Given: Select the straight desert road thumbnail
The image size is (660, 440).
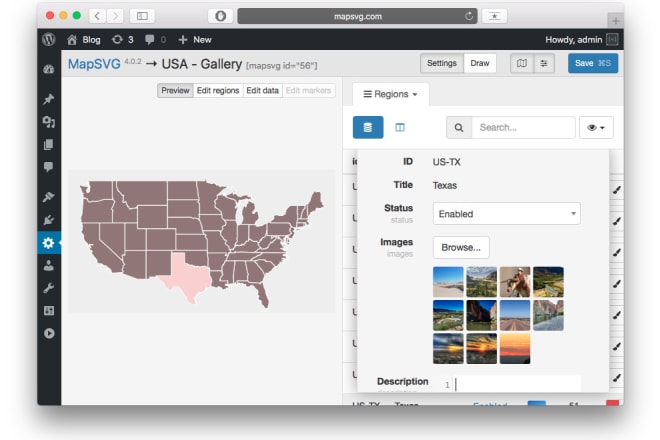Looking at the screenshot, I should point(515,315).
